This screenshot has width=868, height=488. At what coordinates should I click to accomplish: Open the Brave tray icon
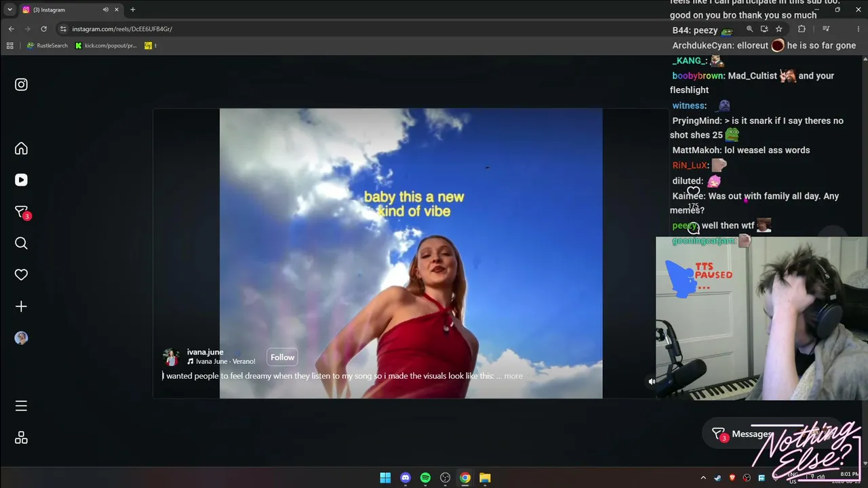732,478
